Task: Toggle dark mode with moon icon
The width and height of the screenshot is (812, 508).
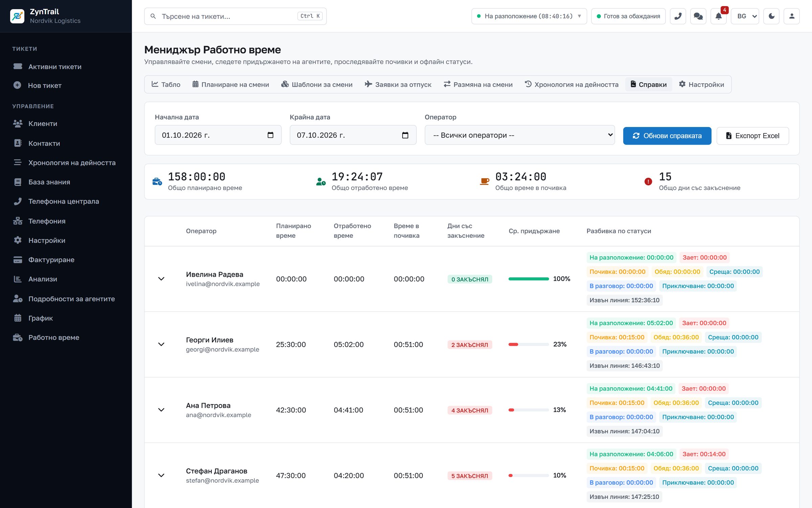Action: pyautogui.click(x=771, y=16)
